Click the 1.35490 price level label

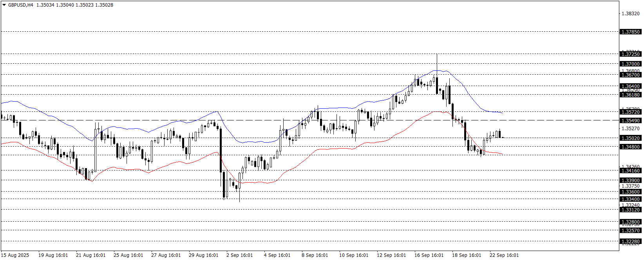[x=631, y=120]
